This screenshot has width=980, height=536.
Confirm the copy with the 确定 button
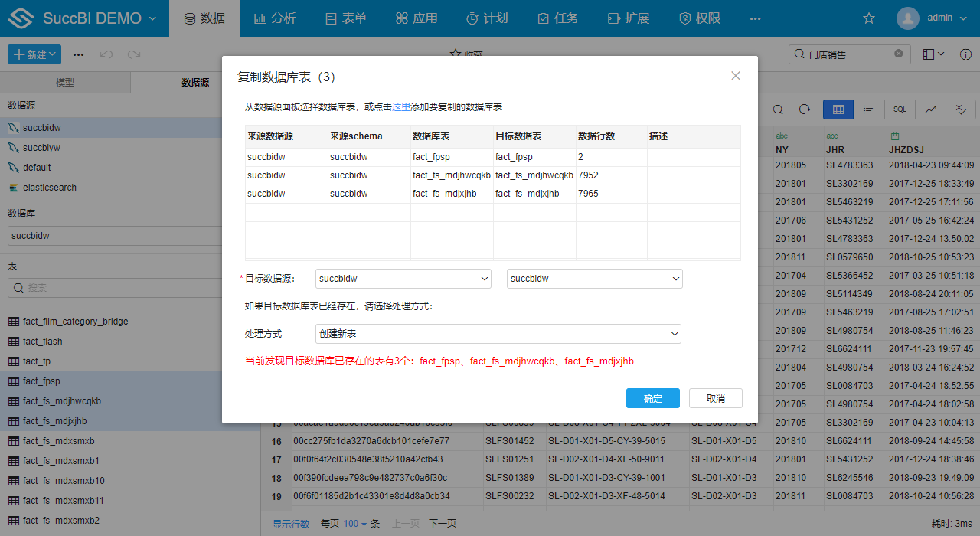652,398
